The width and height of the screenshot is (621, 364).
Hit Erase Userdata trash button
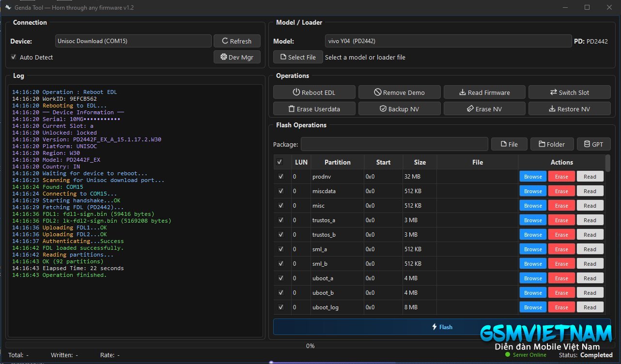[x=314, y=109]
